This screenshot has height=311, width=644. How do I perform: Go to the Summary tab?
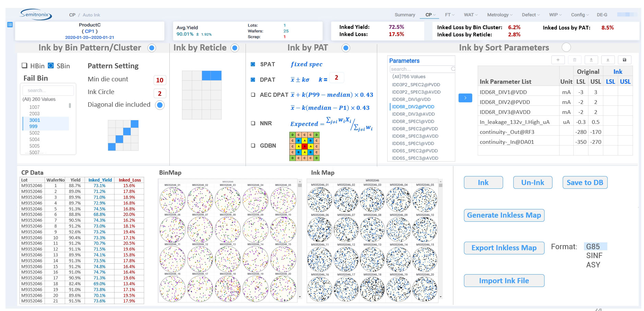coord(405,15)
